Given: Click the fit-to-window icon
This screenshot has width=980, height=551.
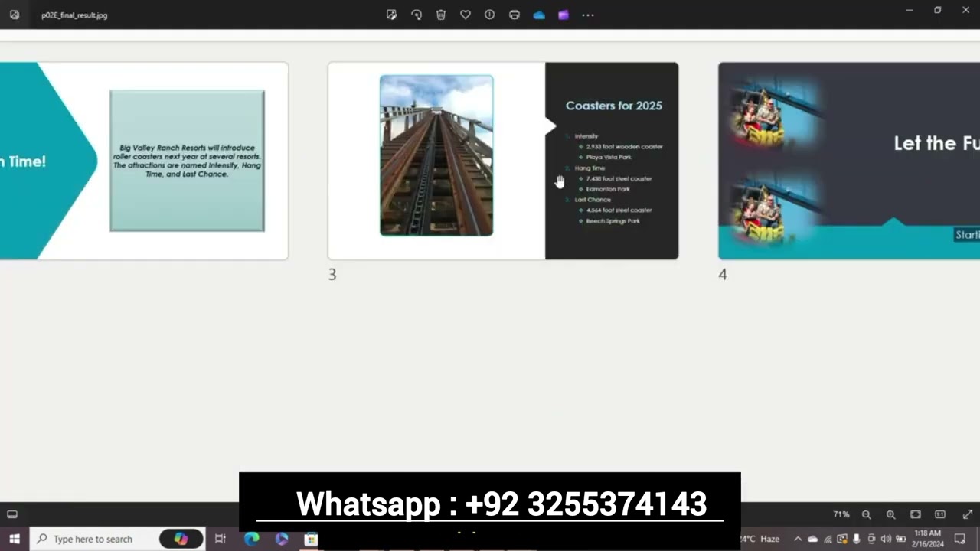Looking at the screenshot, I should 916,514.
